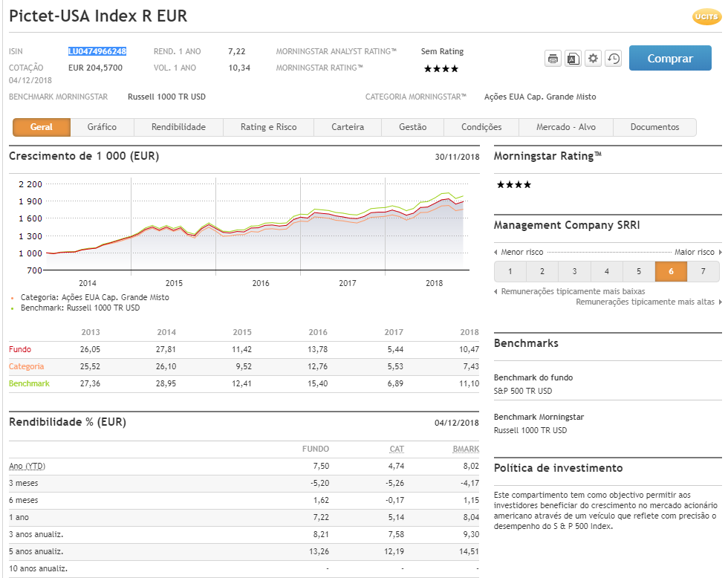Open the settings gear icon

(x=593, y=59)
